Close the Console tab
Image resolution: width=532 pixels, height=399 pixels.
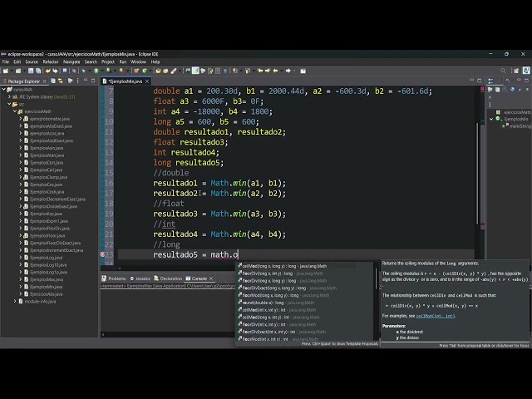point(211,278)
